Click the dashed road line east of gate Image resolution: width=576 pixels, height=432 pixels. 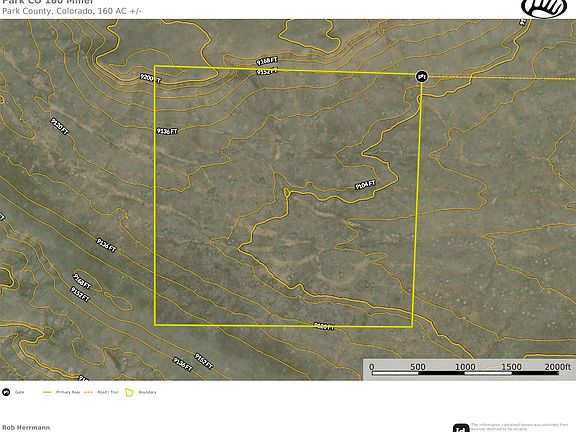pyautogui.click(x=501, y=78)
